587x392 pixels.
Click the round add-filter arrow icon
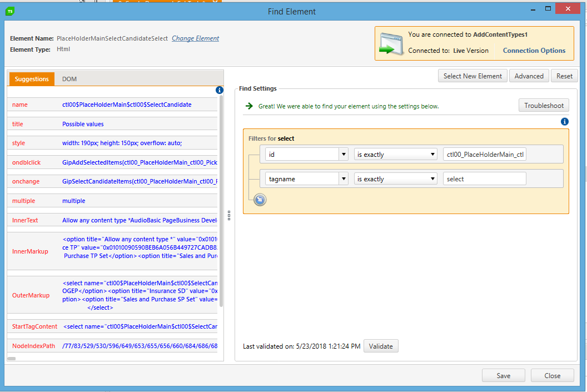click(260, 200)
